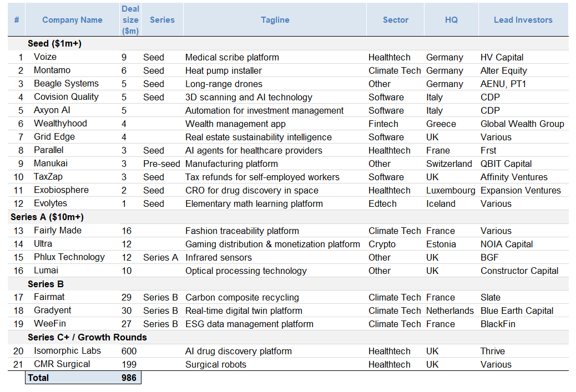Click the Total label cell
Image resolution: width=576 pixels, height=392 pixels.
[x=38, y=378]
